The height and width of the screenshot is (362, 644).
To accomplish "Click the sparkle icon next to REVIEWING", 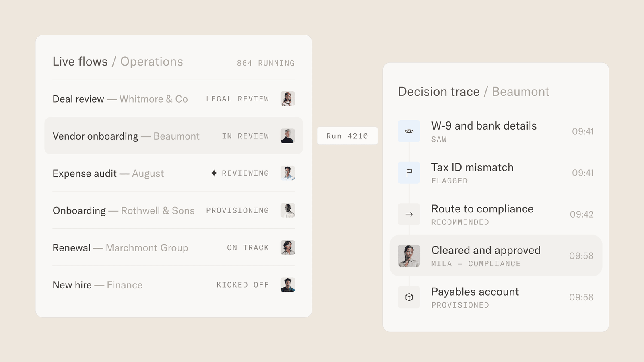I will click(x=214, y=173).
